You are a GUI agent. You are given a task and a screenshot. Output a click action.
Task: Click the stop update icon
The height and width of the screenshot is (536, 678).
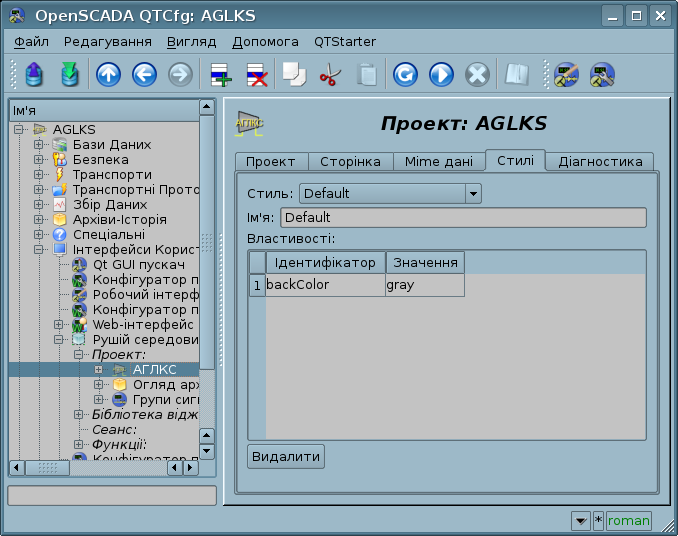point(477,74)
